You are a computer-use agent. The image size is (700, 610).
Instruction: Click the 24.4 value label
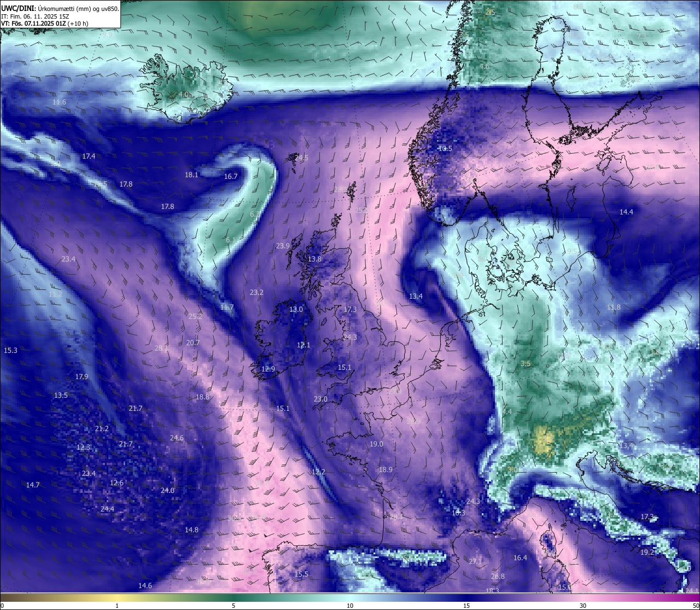click(x=107, y=509)
